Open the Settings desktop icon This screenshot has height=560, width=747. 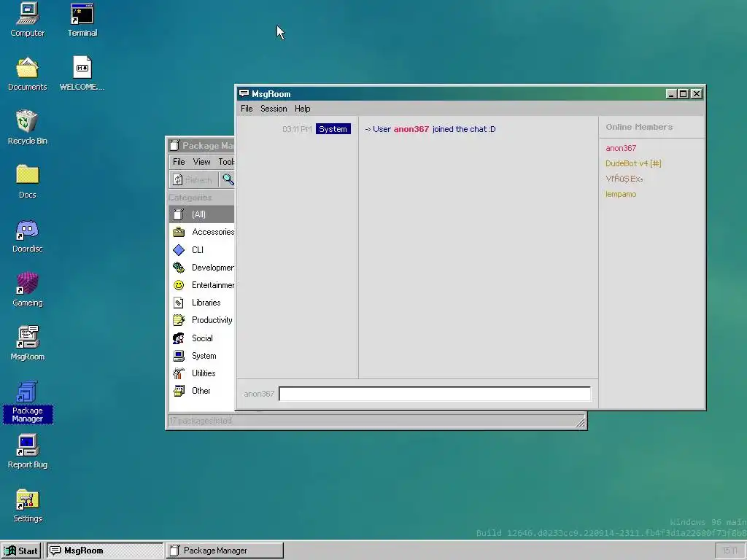27,505
